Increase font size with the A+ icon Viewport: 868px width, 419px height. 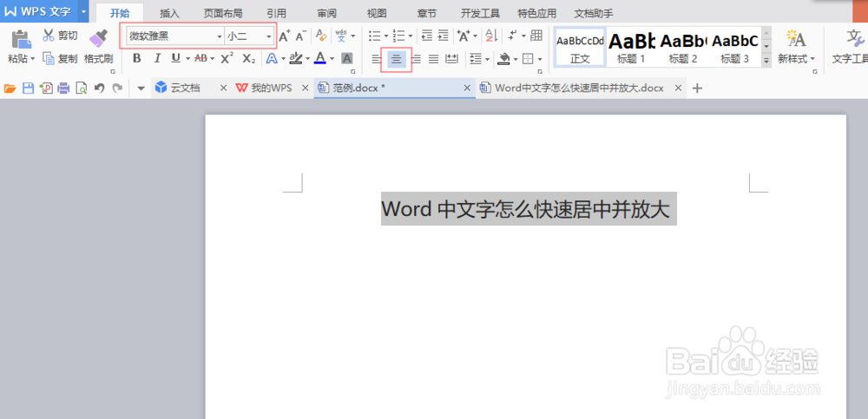pos(285,36)
